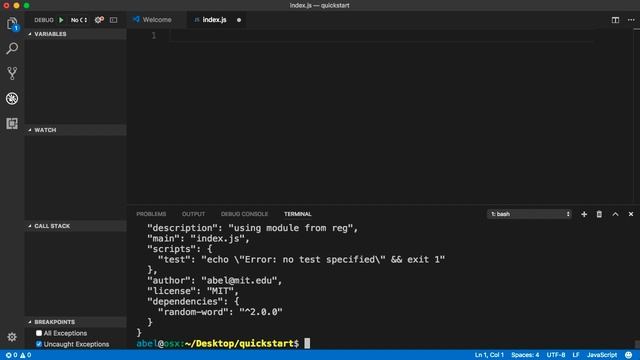Select the TERMINAL panel tab
The width and height of the screenshot is (640, 360).
pos(298,214)
